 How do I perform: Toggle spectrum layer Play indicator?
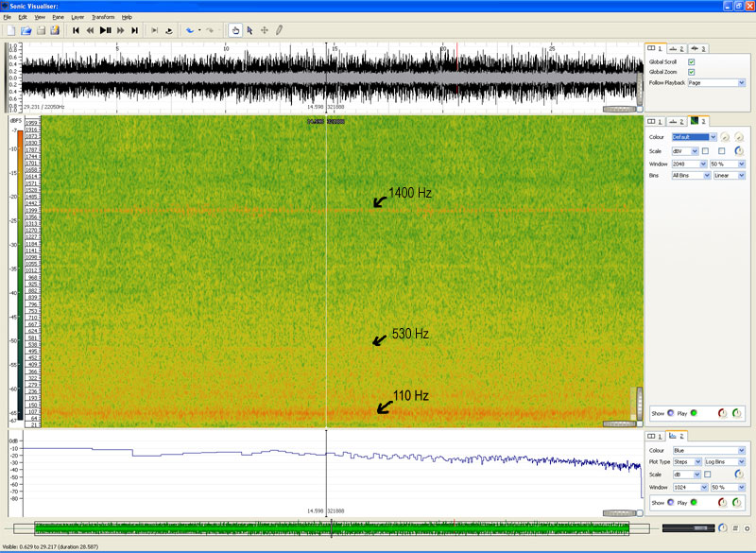click(x=694, y=502)
